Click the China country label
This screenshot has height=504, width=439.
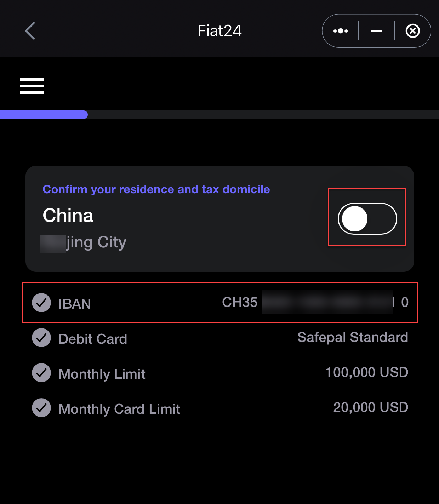tap(68, 215)
